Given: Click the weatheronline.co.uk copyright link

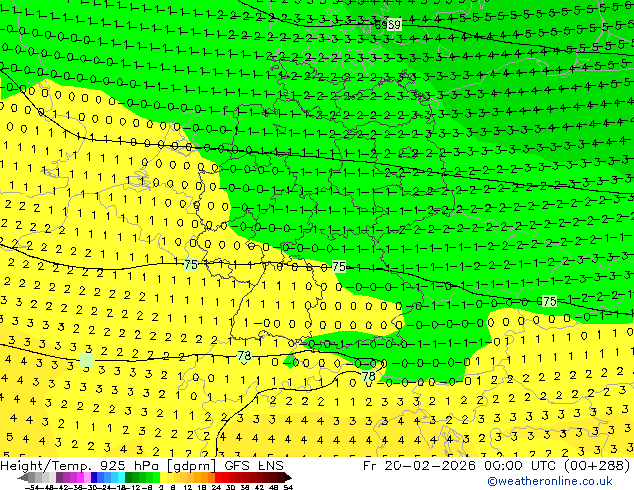Looking at the screenshot, I should [x=549, y=481].
